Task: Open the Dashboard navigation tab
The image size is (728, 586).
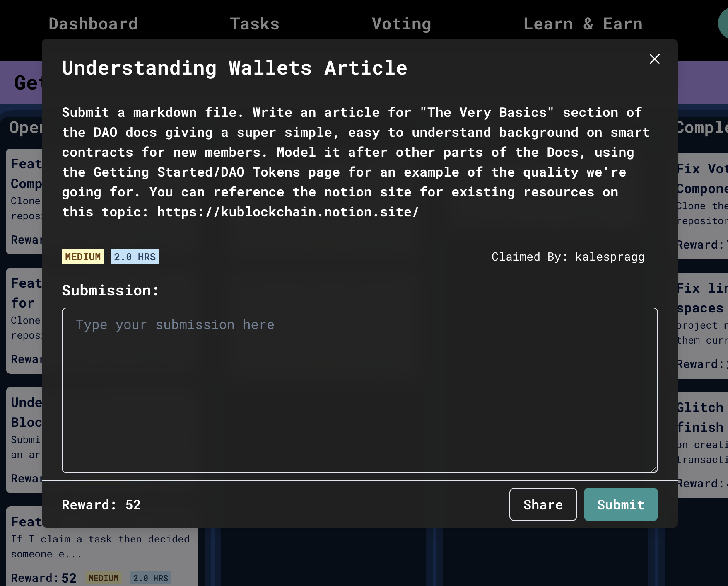Action: tap(93, 24)
